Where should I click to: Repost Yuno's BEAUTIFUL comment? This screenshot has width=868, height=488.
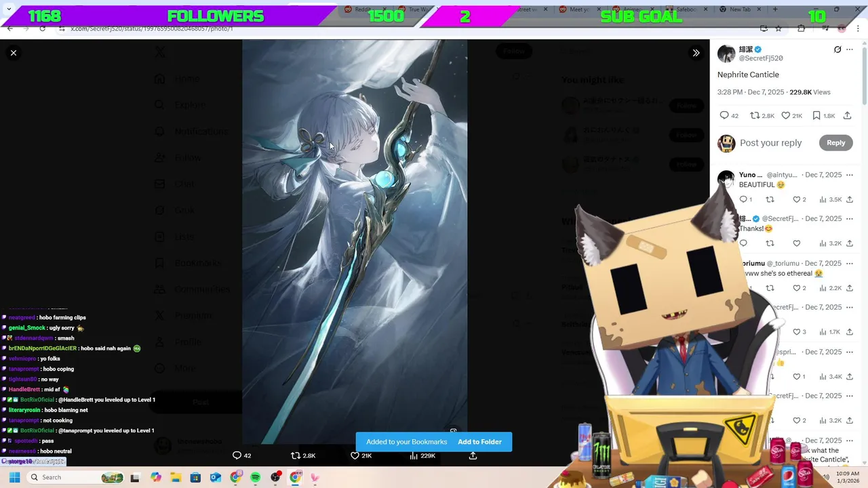770,199
